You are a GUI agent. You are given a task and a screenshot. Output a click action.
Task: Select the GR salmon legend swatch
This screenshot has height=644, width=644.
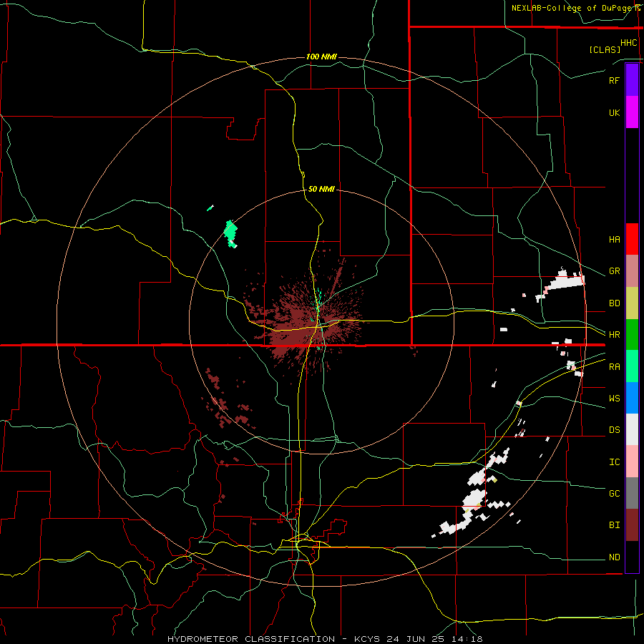[632, 271]
